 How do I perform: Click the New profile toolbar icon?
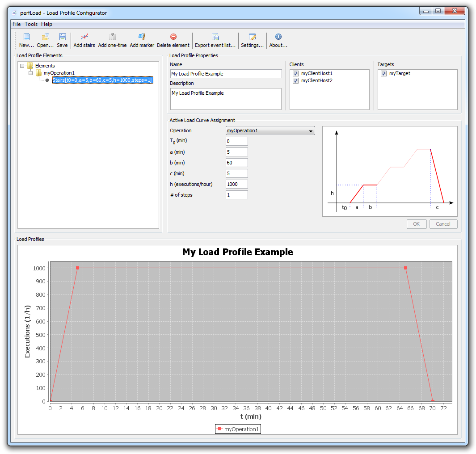point(26,37)
